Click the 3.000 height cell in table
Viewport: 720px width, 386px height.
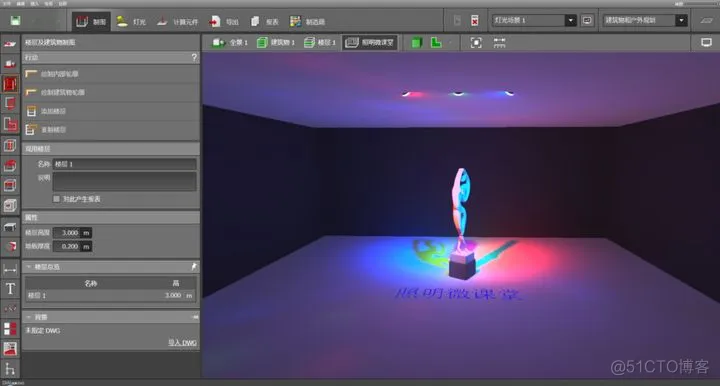click(173, 296)
